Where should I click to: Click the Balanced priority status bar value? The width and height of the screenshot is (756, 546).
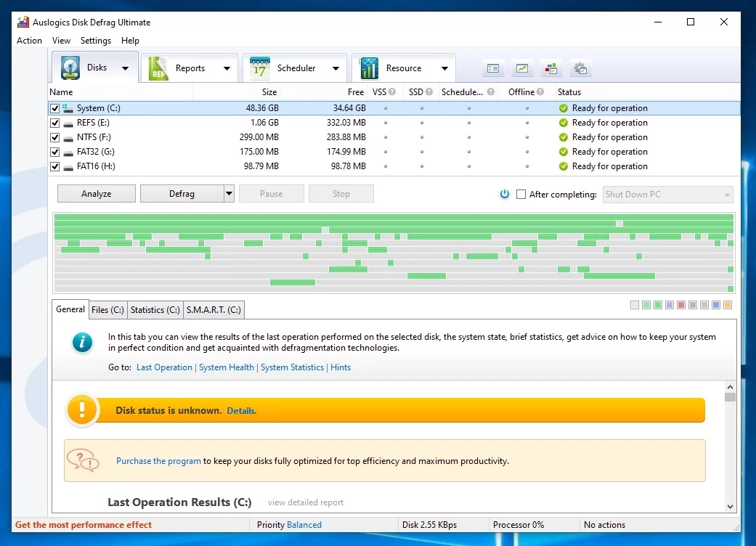[x=304, y=525]
